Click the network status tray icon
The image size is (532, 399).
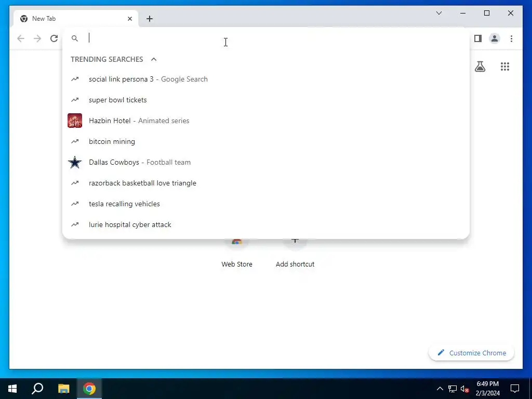point(453,389)
